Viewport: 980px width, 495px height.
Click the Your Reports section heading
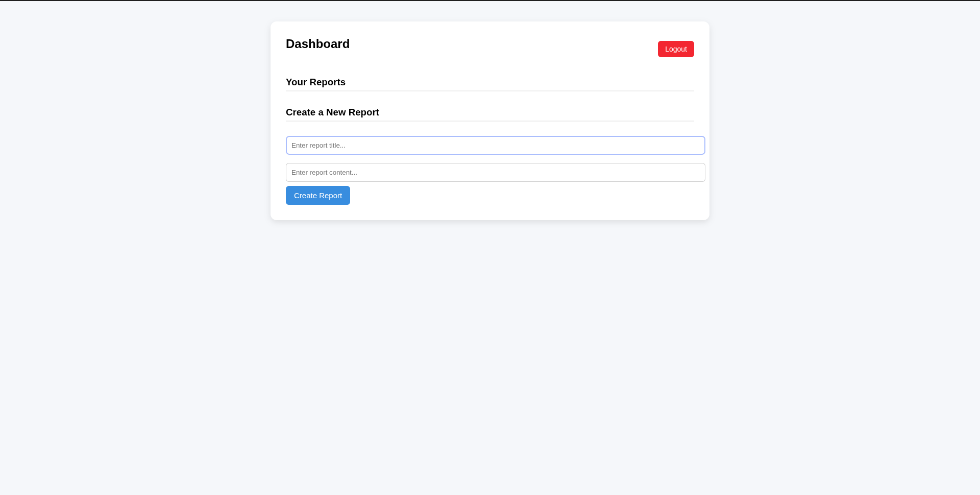tap(315, 82)
